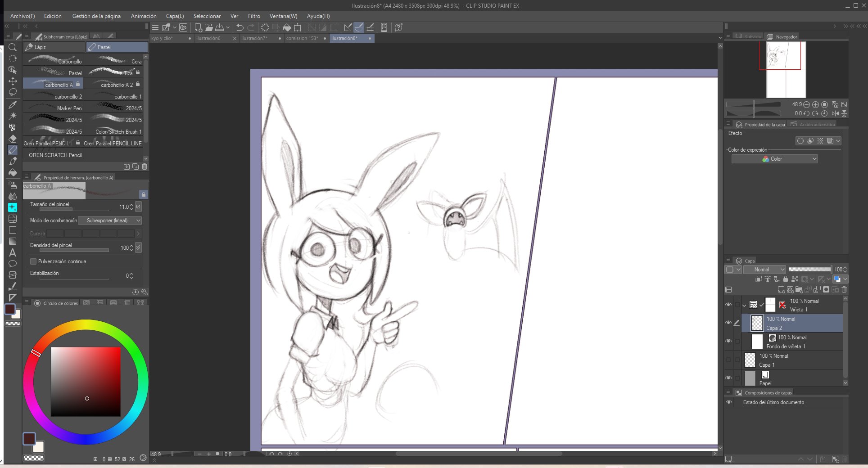868x468 pixels.
Task: Open Color de expresión dropdown
Action: coord(774,159)
